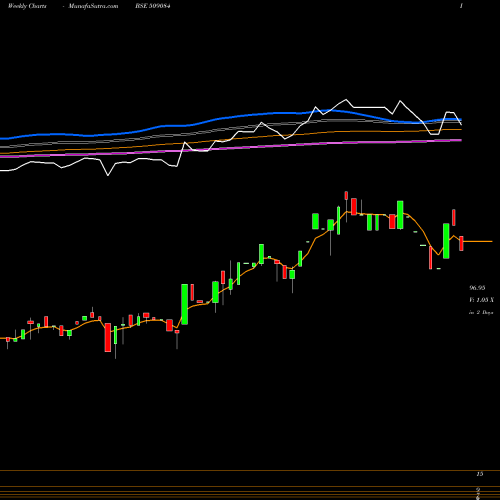
Task: Click the "MunafaSutra.com" header text
Action: pos(93,6)
